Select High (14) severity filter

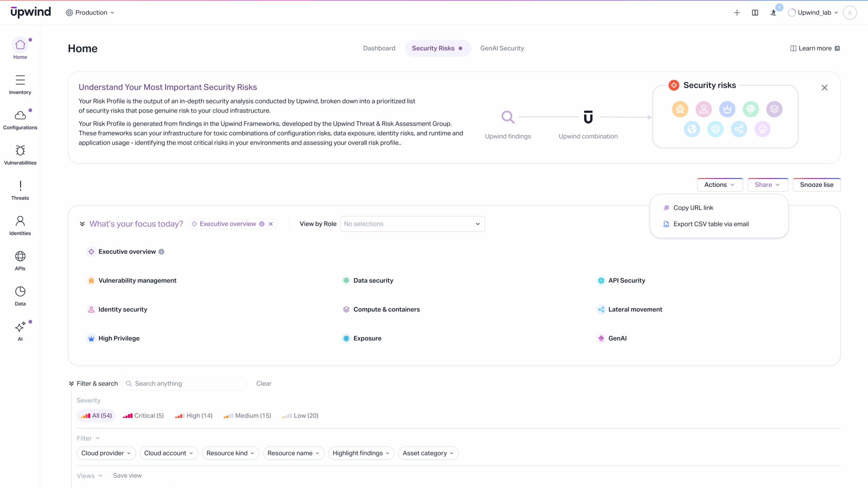pos(194,415)
